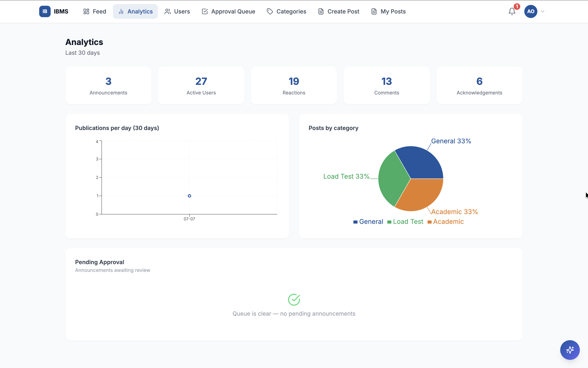The width and height of the screenshot is (588, 368).
Task: Click the Create Post document icon
Action: pyautogui.click(x=321, y=11)
